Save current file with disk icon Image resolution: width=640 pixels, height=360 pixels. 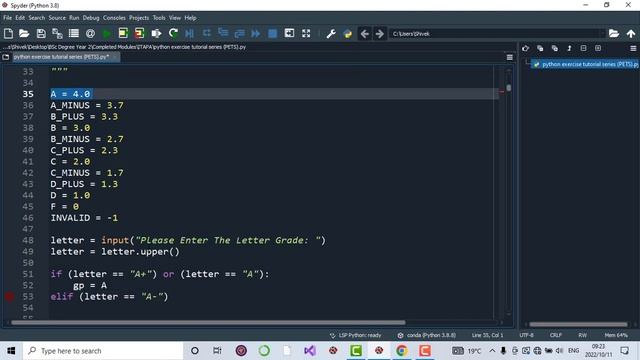(x=41, y=33)
